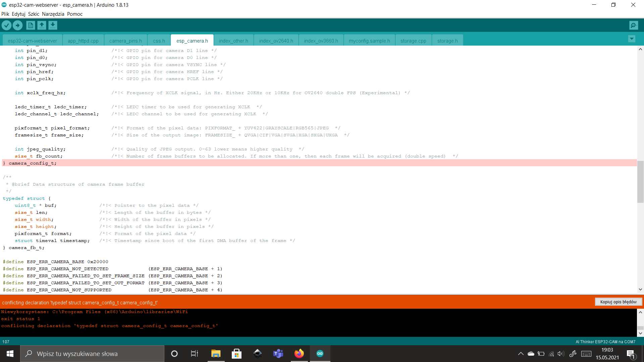Click 'pixformat_t pixel_format;' line
Image resolution: width=644 pixels, height=362 pixels.
click(52, 128)
